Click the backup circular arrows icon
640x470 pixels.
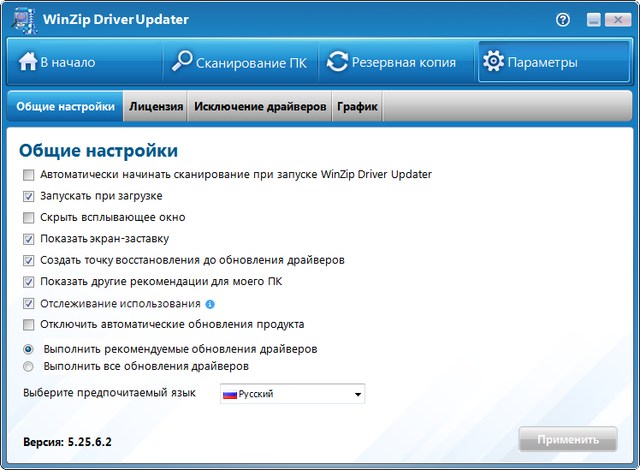(x=338, y=62)
